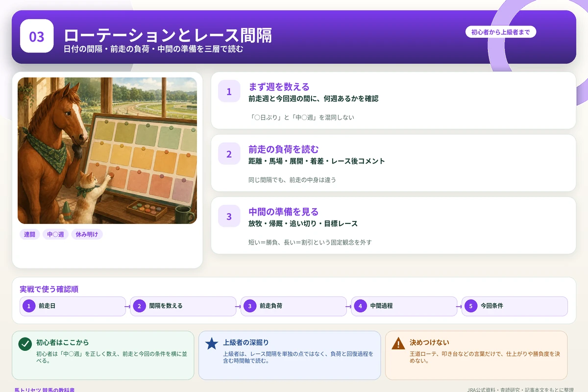Click the text 前走週と今回週の間に、何週あるかを確認
Image resolution: width=588 pixels, height=392 pixels.
[313, 98]
